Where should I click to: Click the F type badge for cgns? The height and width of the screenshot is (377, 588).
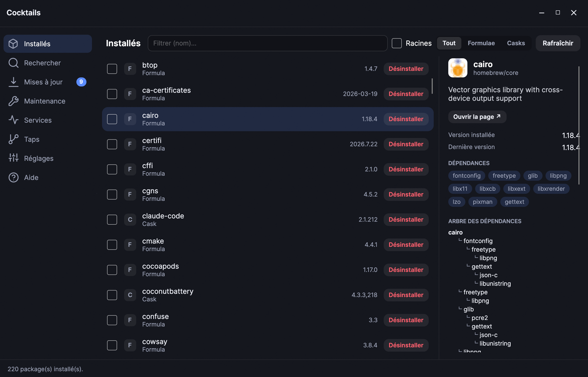pyautogui.click(x=130, y=195)
